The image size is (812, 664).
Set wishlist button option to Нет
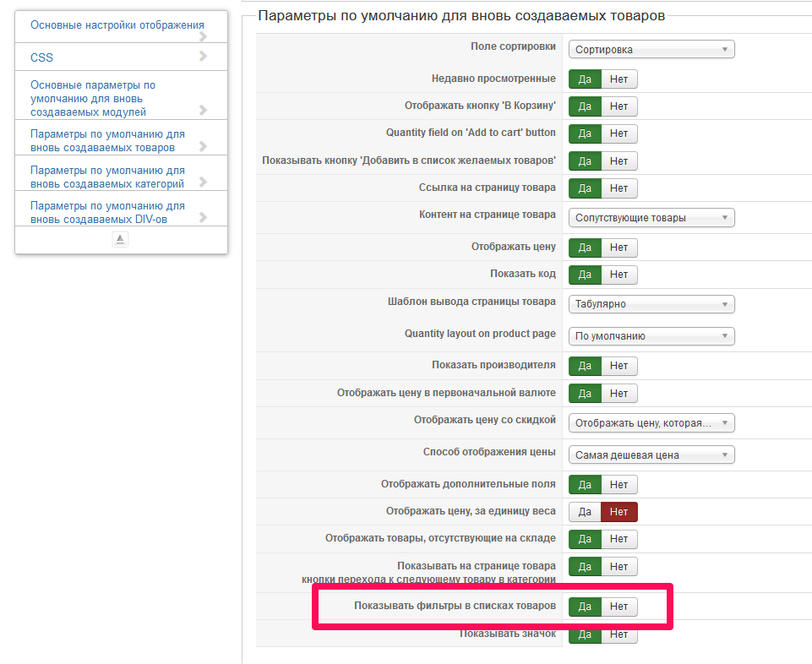click(x=619, y=161)
